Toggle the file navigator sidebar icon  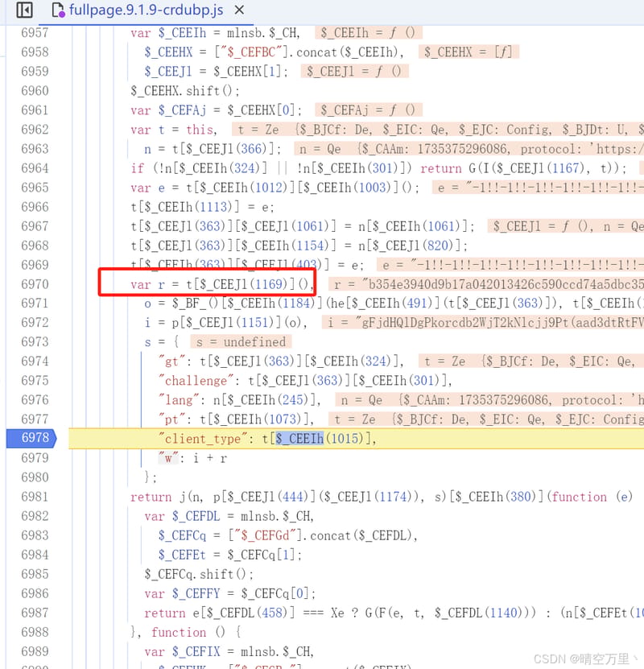click(x=24, y=10)
